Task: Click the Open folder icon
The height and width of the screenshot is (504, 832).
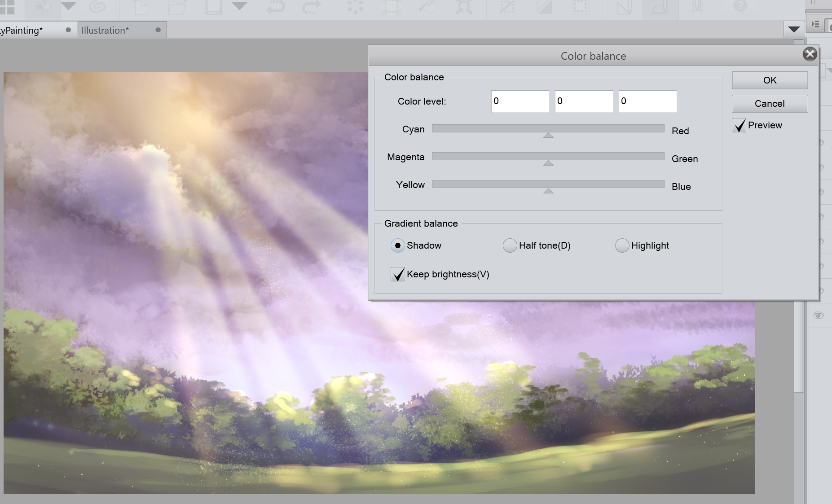Action: pyautogui.click(x=177, y=7)
